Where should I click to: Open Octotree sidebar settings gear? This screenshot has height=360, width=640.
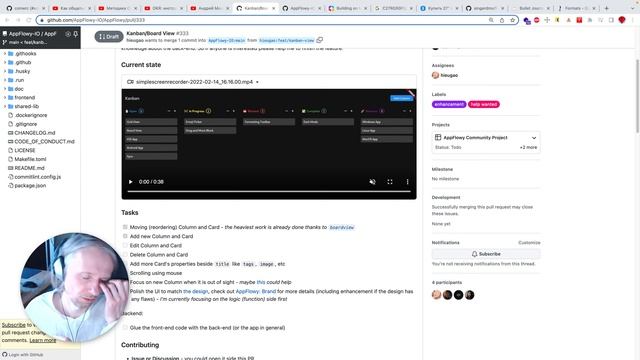[x=68, y=34]
